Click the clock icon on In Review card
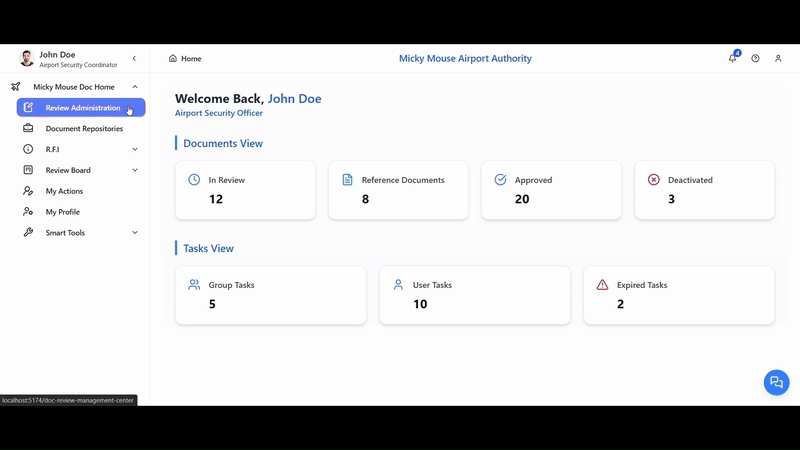 pos(194,180)
